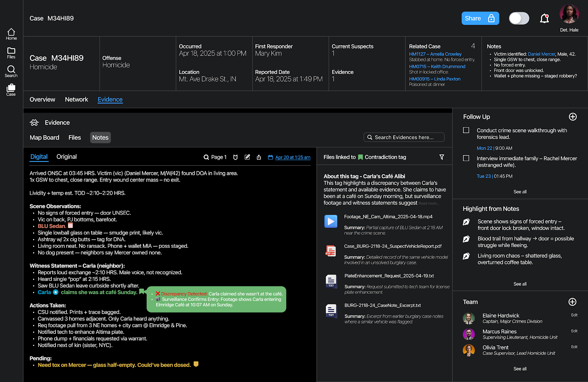Switch to the Network tab
Screen dimensions: 588x382
(x=76, y=100)
